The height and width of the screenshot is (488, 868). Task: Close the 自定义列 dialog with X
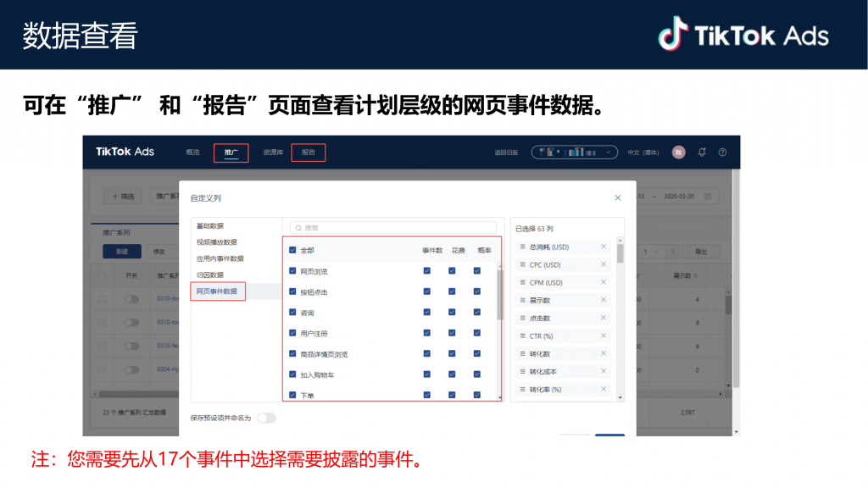tap(618, 197)
